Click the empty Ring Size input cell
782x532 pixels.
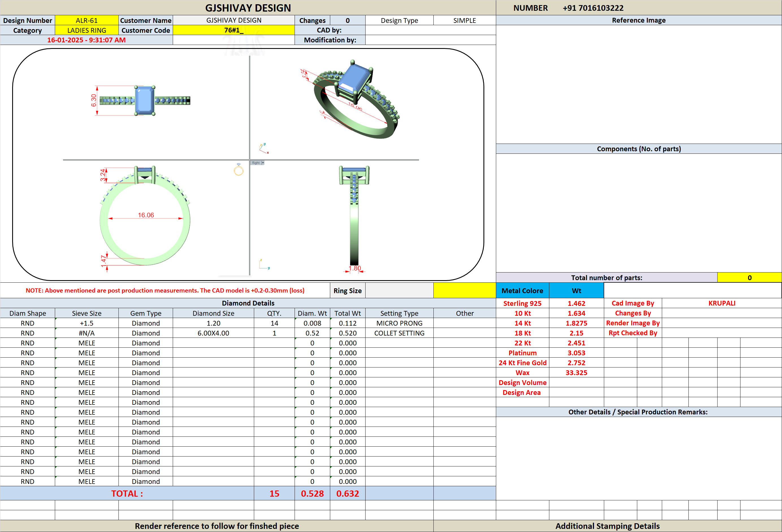(x=399, y=291)
